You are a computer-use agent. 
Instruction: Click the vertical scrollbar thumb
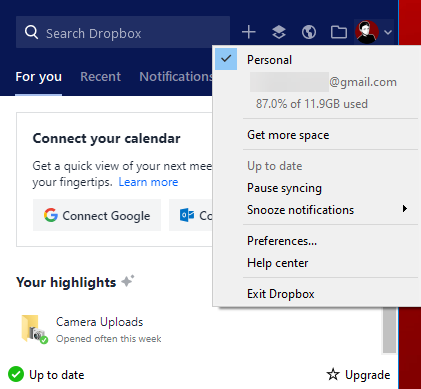point(389,330)
